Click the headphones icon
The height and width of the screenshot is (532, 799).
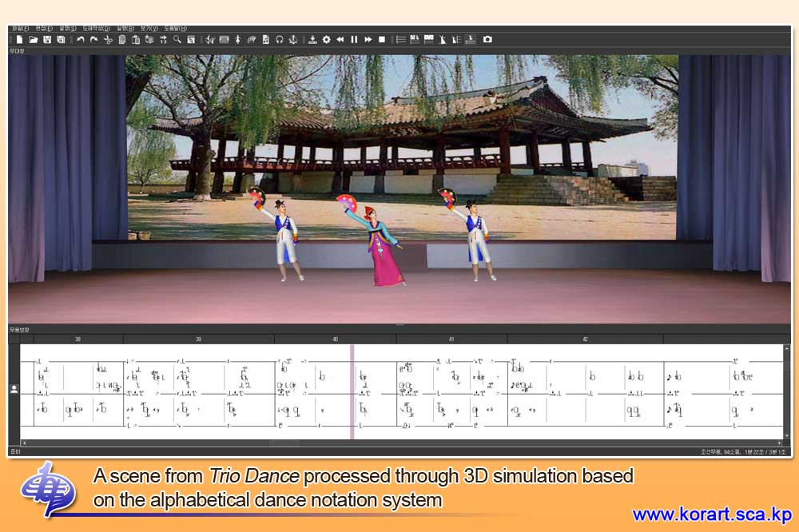tap(279, 39)
